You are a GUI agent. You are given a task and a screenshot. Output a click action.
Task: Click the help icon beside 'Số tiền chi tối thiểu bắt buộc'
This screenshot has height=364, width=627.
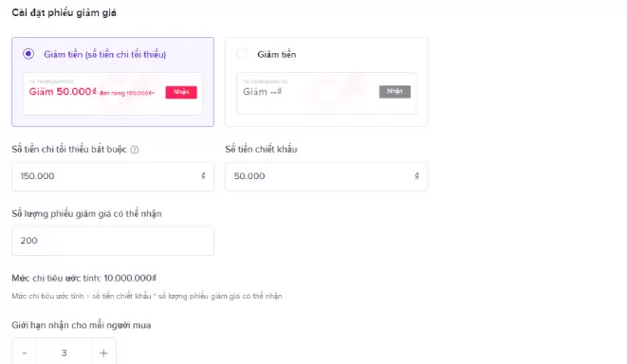135,150
